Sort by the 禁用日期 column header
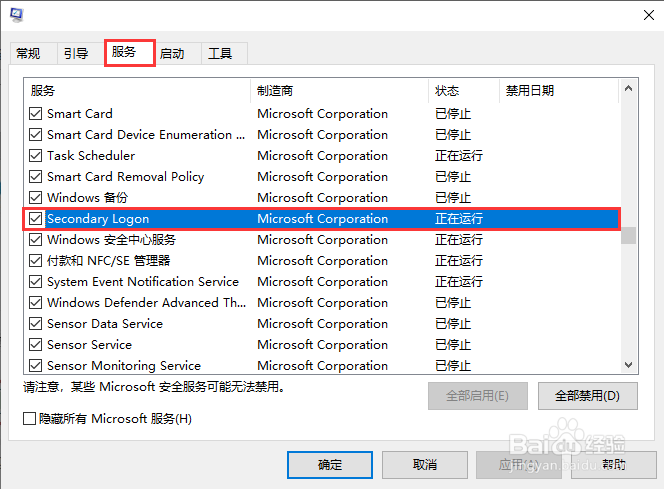Image resolution: width=664 pixels, height=489 pixels. point(559,91)
